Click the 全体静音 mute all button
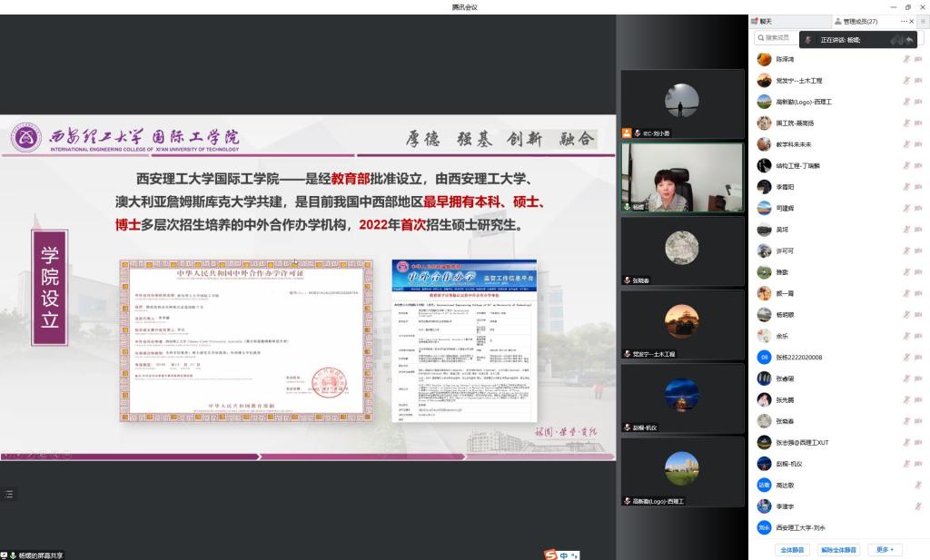Image resolution: width=930 pixels, height=560 pixels. click(793, 550)
